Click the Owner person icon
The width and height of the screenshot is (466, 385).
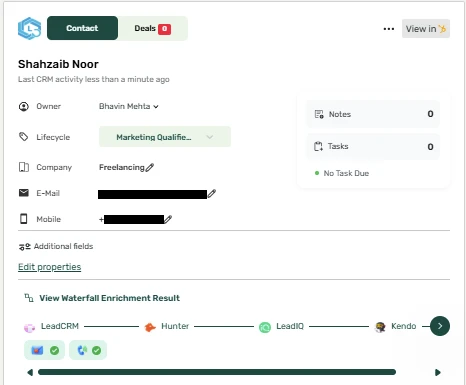coord(24,106)
